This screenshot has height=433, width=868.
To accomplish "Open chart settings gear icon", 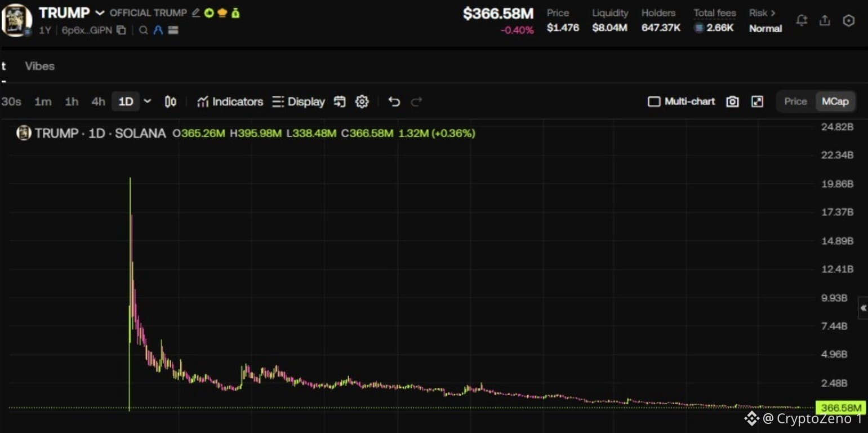I will click(x=362, y=101).
